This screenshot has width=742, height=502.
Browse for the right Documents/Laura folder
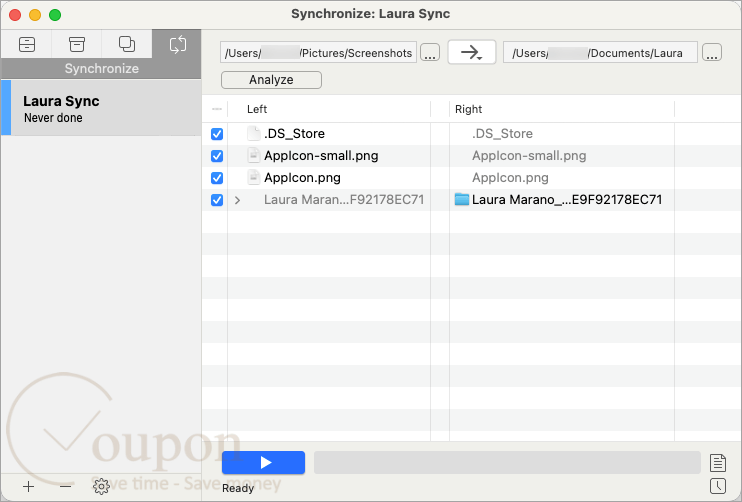pyautogui.click(x=712, y=53)
